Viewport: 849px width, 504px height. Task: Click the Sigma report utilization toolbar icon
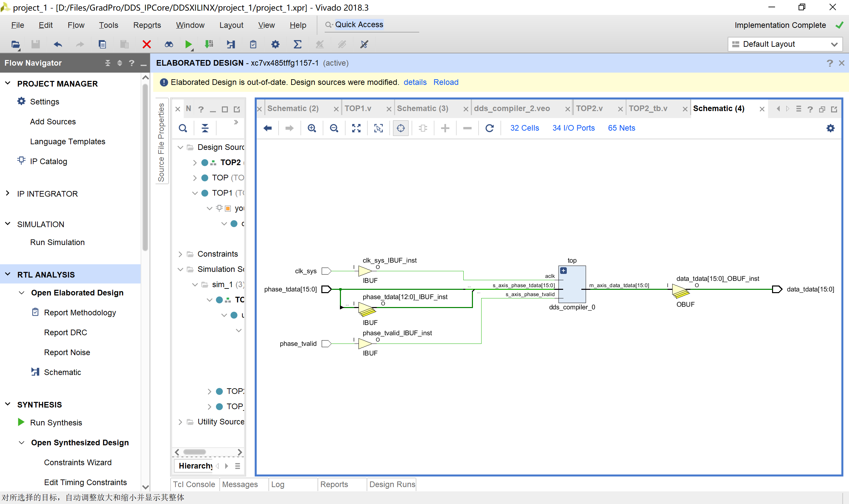pos(297,44)
